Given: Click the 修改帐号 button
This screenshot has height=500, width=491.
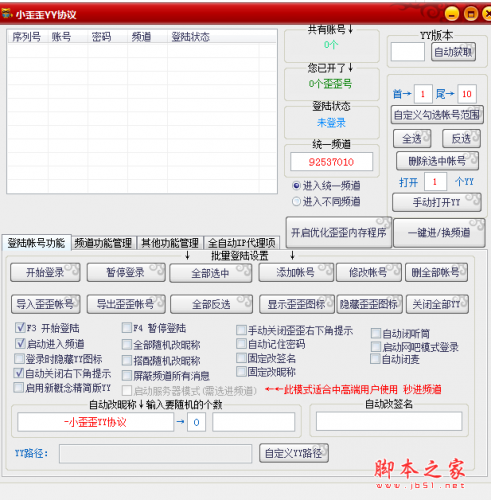Looking at the screenshot, I should click(x=369, y=273).
